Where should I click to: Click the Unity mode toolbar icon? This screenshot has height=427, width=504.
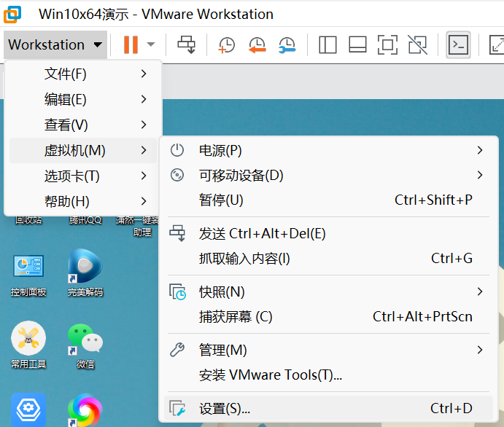pyautogui.click(x=417, y=44)
